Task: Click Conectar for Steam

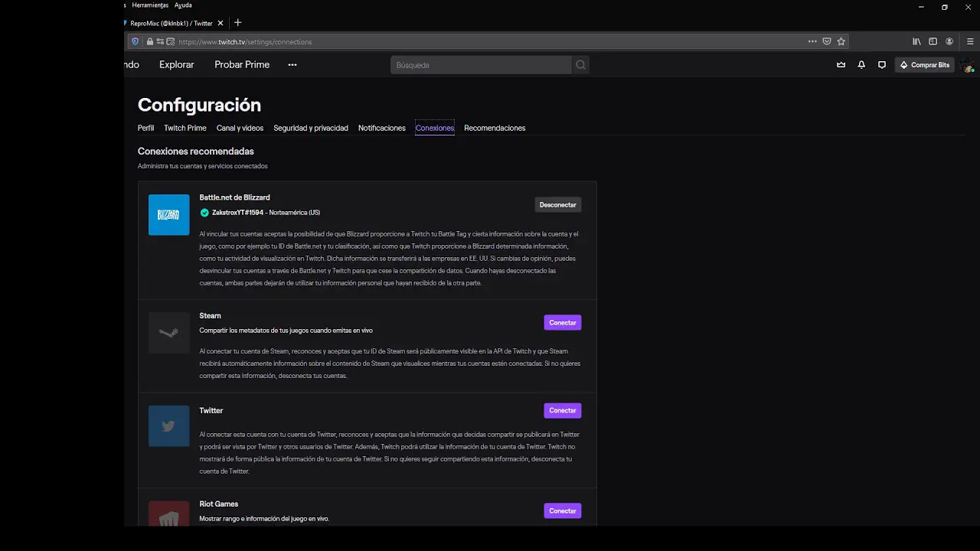Action: [563, 323]
